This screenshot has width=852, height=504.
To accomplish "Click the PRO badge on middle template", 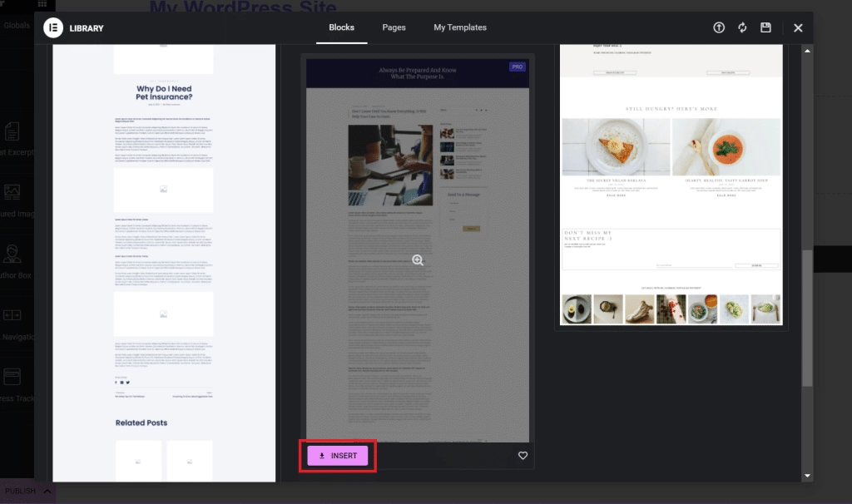I will pos(517,66).
